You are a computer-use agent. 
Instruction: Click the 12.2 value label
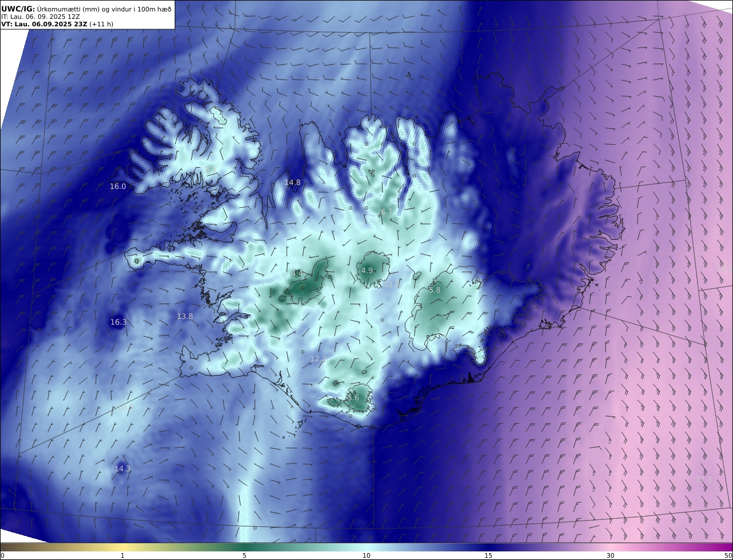pyautogui.click(x=318, y=359)
